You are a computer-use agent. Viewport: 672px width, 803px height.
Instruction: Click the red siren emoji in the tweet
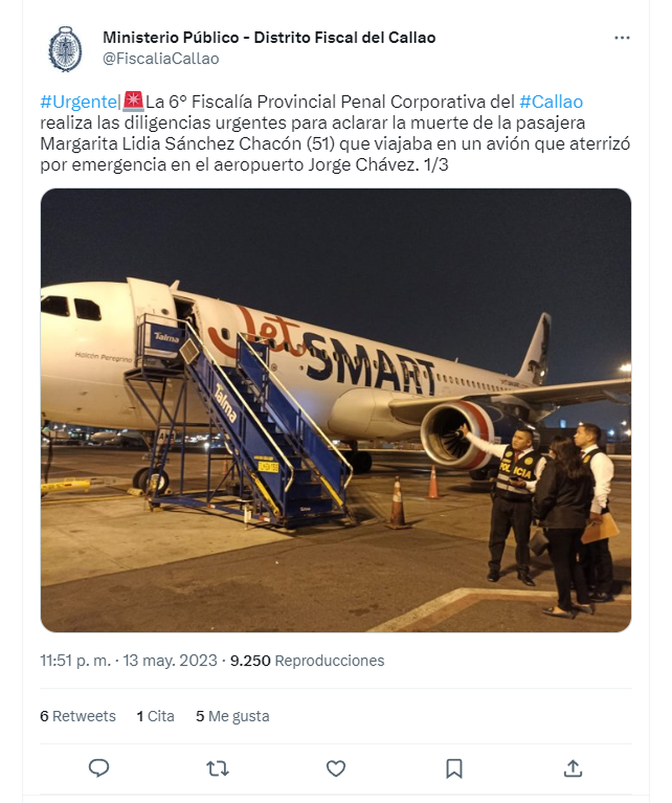tap(133, 101)
